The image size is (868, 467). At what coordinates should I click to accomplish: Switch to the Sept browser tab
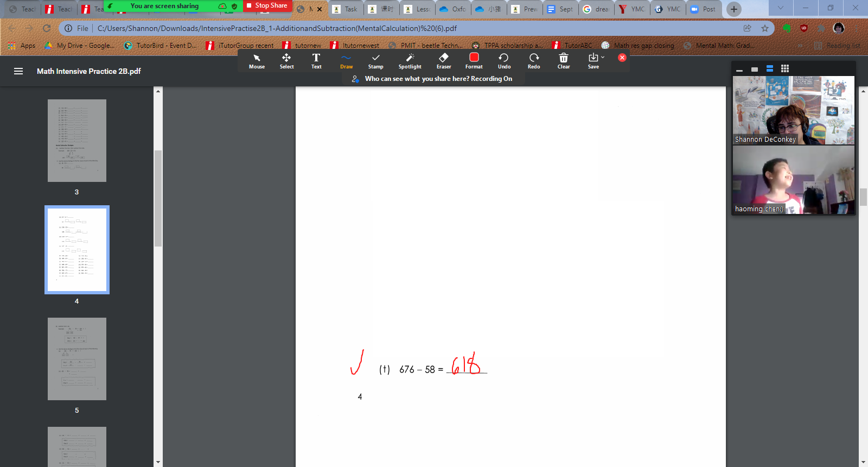[x=561, y=9]
